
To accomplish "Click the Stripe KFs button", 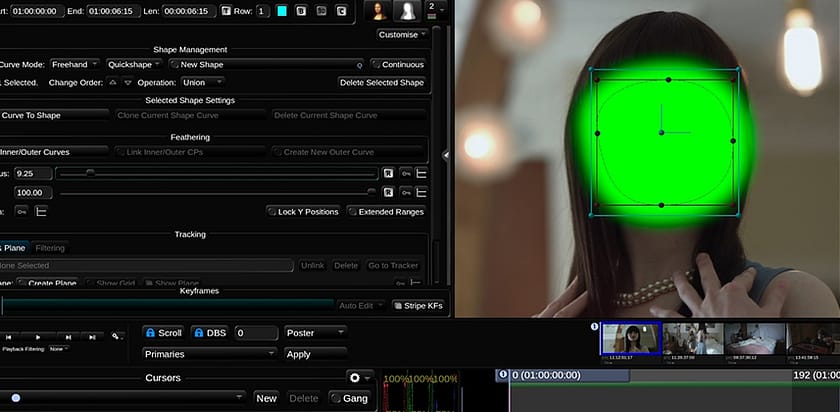I will [x=417, y=305].
